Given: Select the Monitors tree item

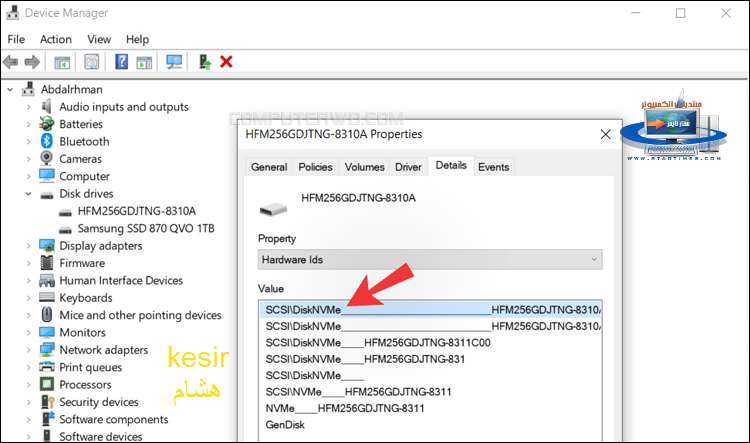Looking at the screenshot, I should click(x=82, y=332).
